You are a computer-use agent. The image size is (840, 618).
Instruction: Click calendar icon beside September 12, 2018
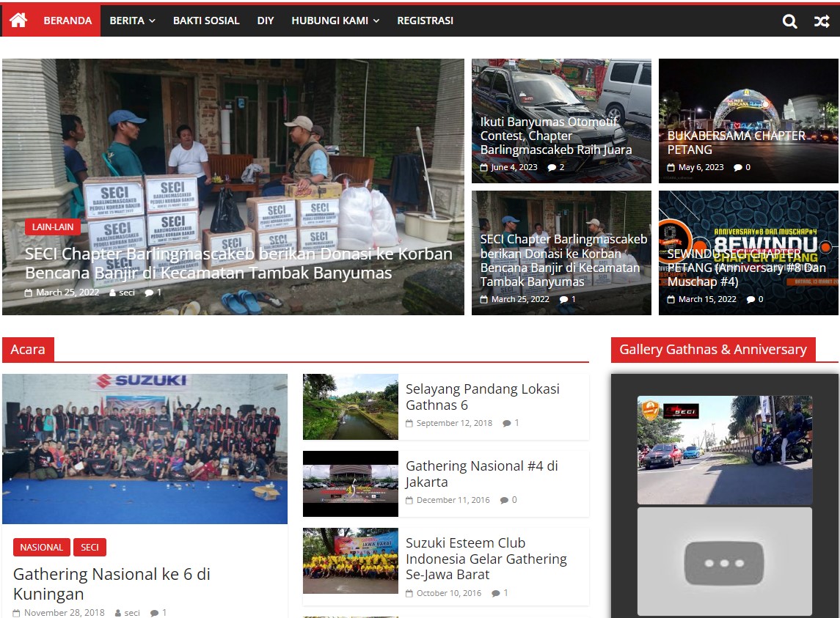click(x=409, y=424)
